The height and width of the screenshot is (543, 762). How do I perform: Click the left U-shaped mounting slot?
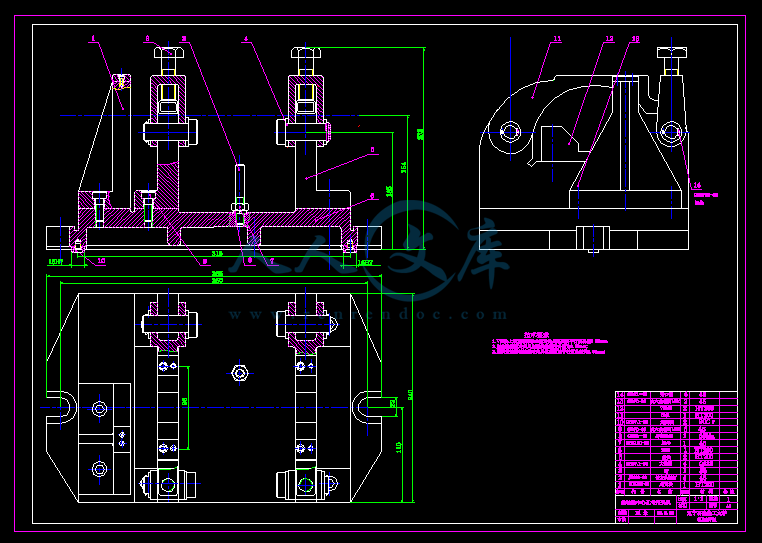pos(62,406)
